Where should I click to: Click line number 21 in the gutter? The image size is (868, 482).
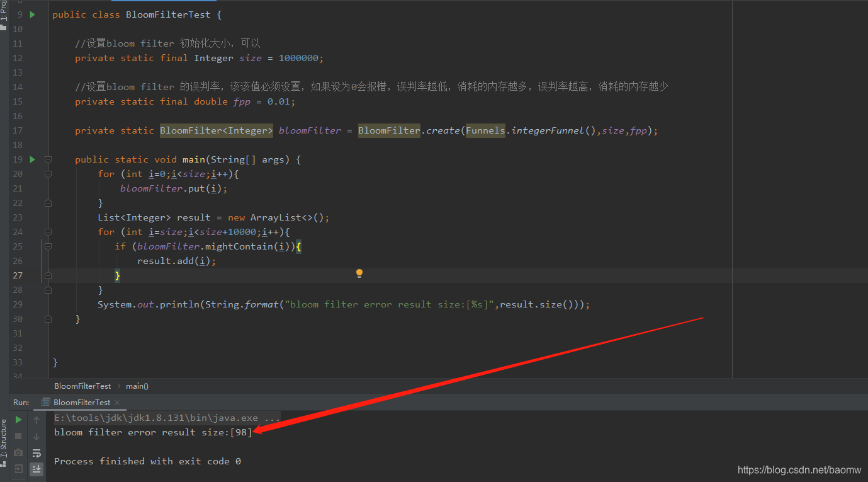(17, 188)
